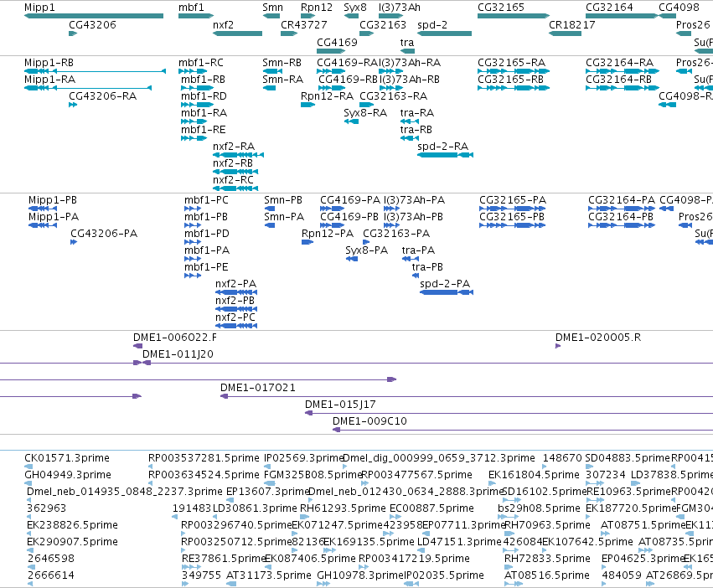713x588 pixels.
Task: Click the DME1-009C10 BAC label
Action: (369, 421)
